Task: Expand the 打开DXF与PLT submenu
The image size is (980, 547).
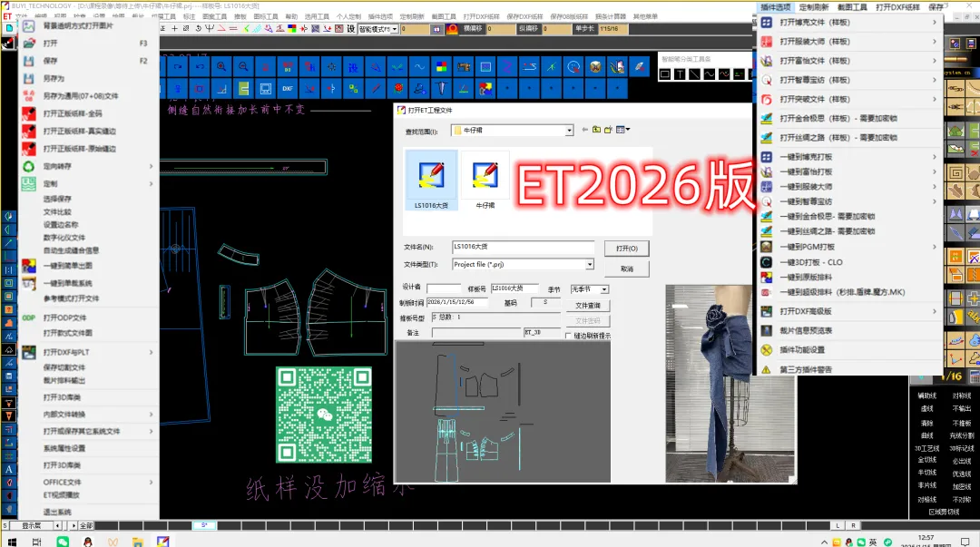Action: pyautogui.click(x=87, y=353)
